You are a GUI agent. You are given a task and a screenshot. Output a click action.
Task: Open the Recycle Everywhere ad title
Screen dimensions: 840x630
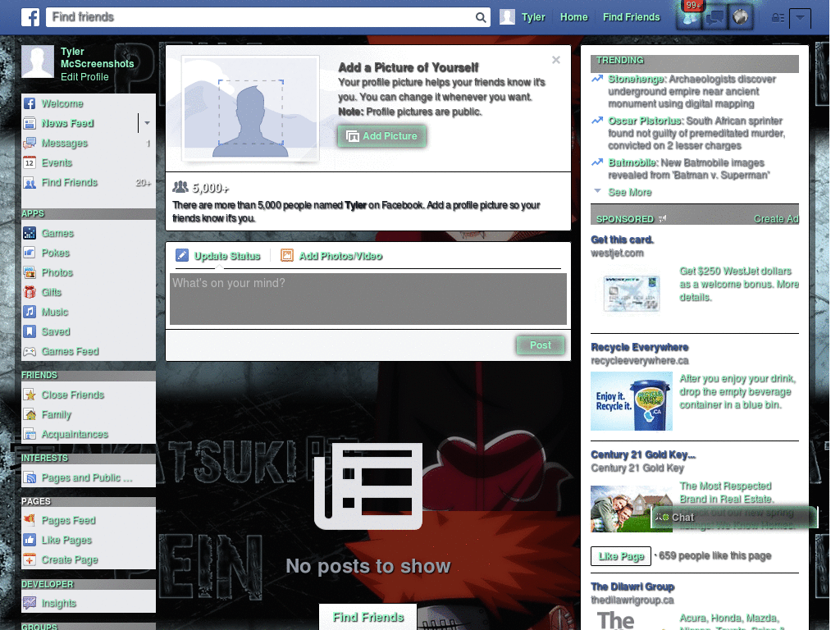coord(640,347)
